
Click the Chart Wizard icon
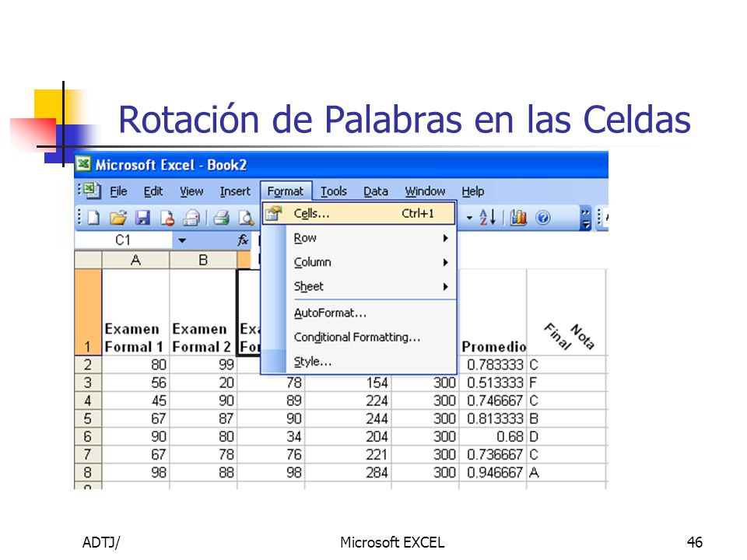(518, 218)
